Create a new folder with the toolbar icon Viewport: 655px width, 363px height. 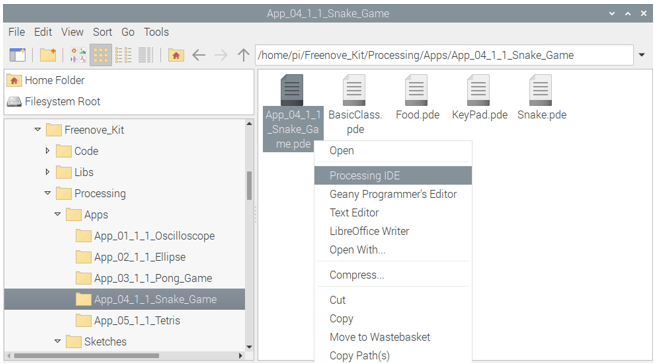[x=48, y=55]
